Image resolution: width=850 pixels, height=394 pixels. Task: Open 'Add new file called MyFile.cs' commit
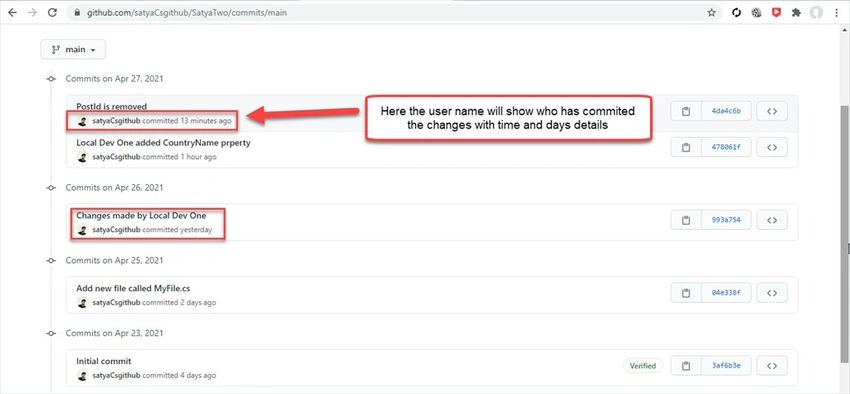(133, 288)
